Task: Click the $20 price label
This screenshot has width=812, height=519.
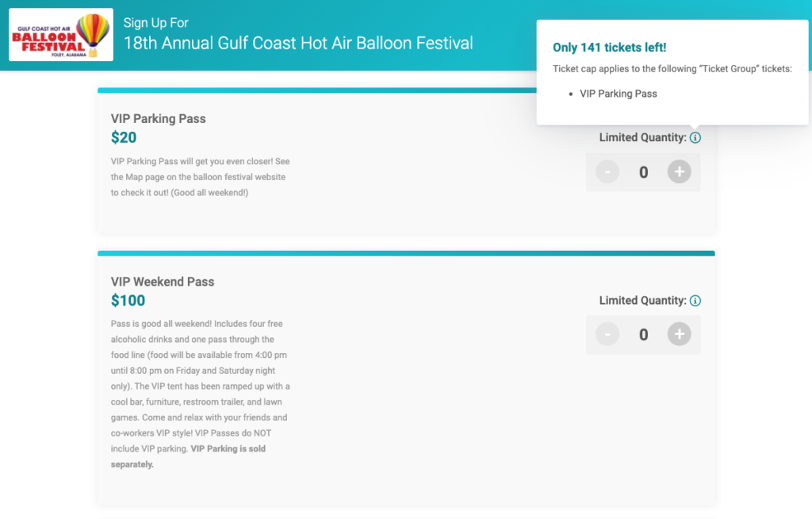Action: [124, 137]
